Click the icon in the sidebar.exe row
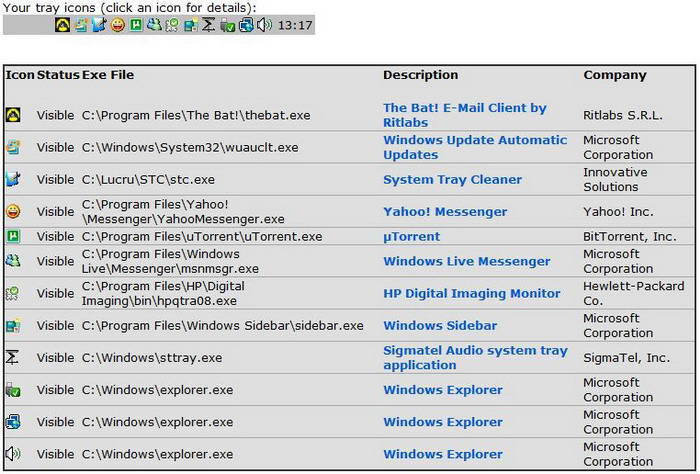The height and width of the screenshot is (474, 700). [13, 326]
